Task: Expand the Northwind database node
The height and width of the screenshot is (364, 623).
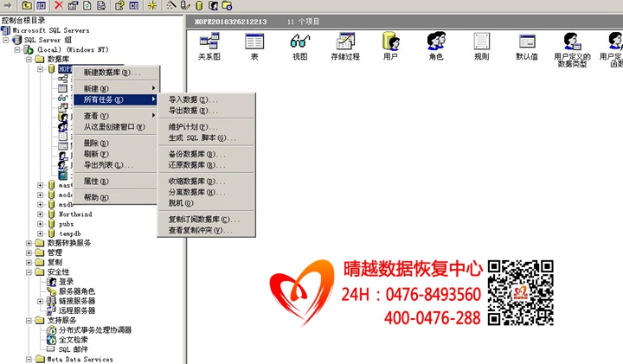Action: pos(40,214)
